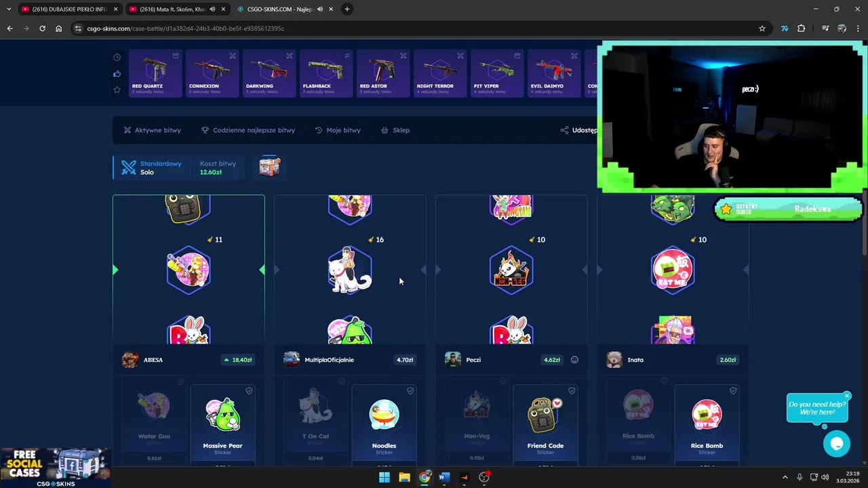Viewport: 868px width, 488px height.
Task: Click the emoji smiley next to Peczi
Action: pos(574,360)
